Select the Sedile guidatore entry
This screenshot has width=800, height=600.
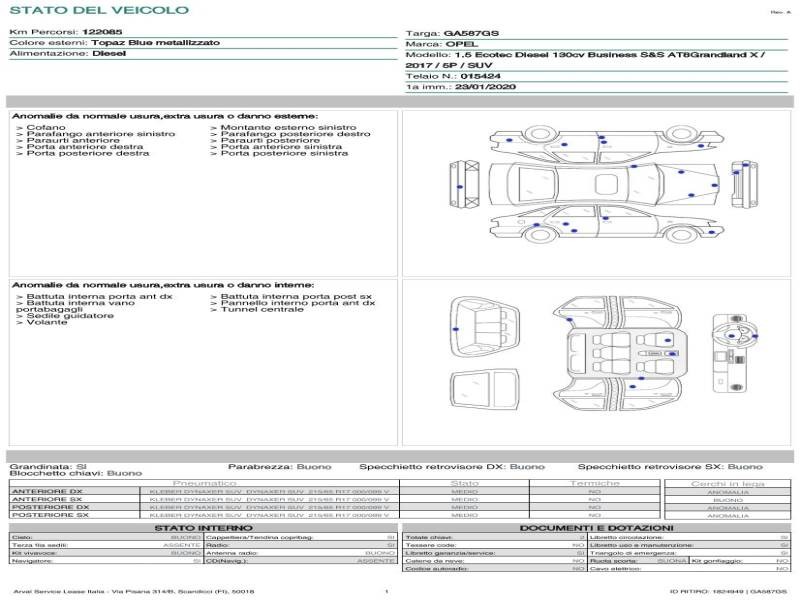click(x=65, y=316)
